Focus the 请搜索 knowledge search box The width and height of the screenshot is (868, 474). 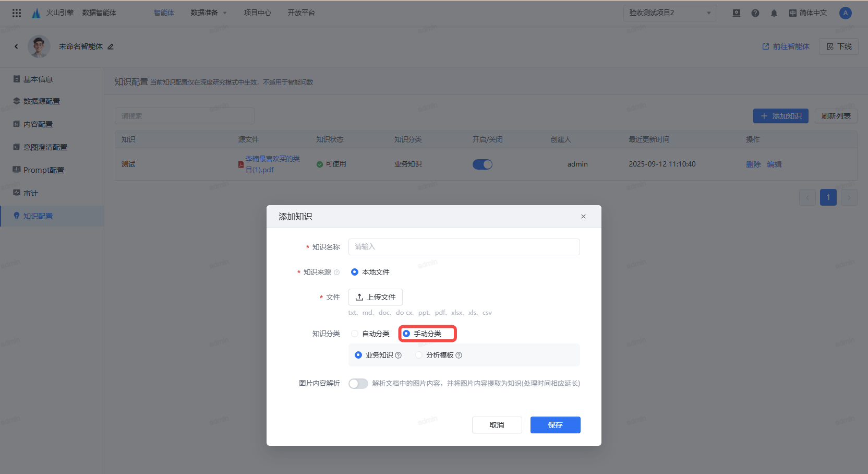[185, 116]
